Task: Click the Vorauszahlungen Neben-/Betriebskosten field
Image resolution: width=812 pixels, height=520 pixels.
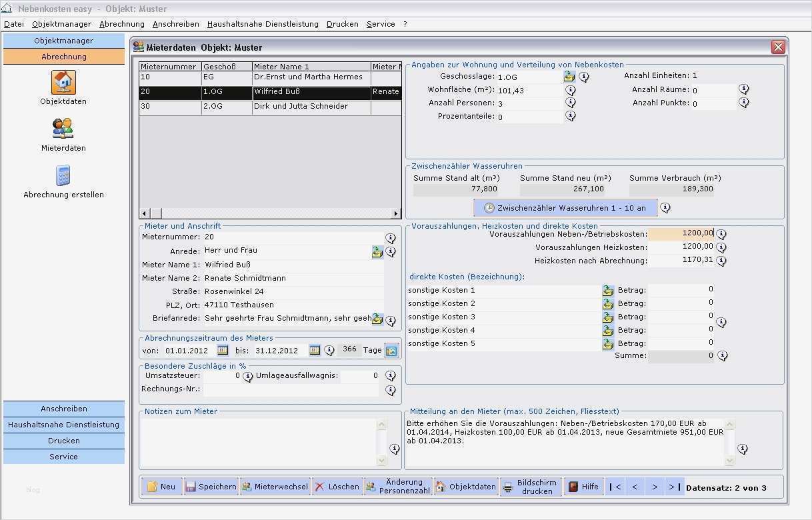Action: click(681, 234)
